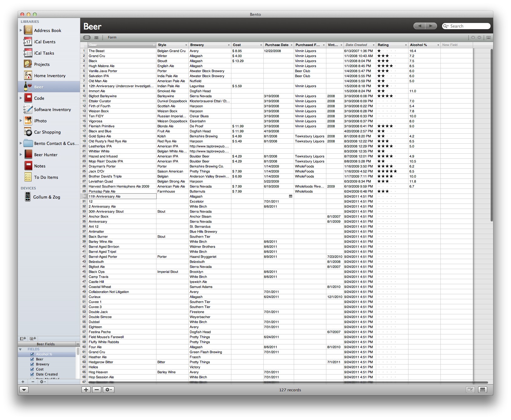
Task: Click the bottom-left collapse panel arrow button
Action: point(24,390)
